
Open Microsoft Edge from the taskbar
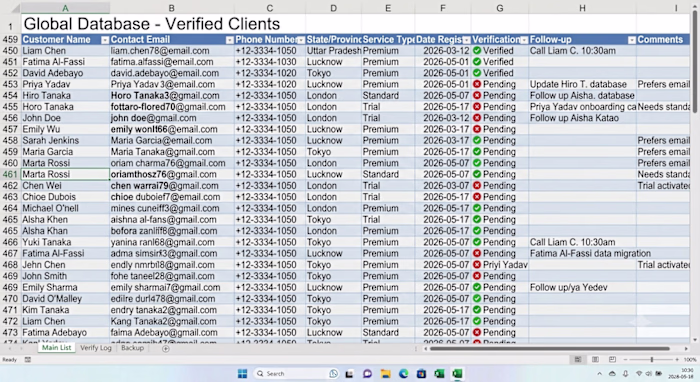click(403, 374)
